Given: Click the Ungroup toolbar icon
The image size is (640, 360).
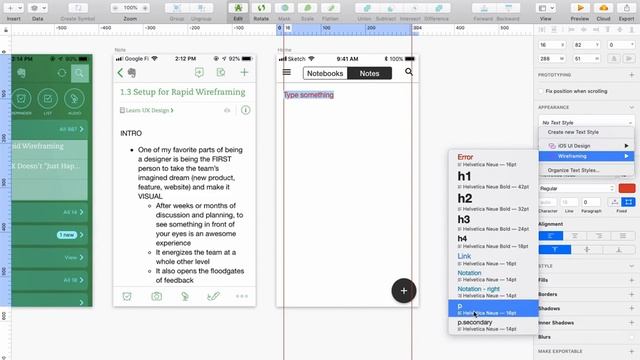Looking at the screenshot, I should point(201,8).
